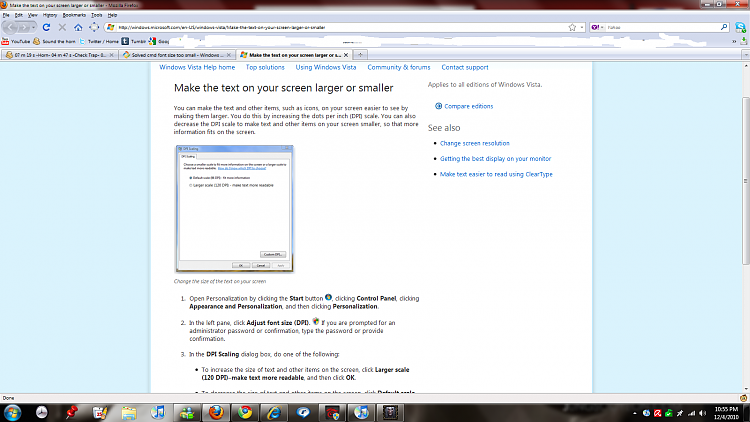This screenshot has width=750, height=422.
Task: Click the Stop loading X icon
Action: [62, 27]
